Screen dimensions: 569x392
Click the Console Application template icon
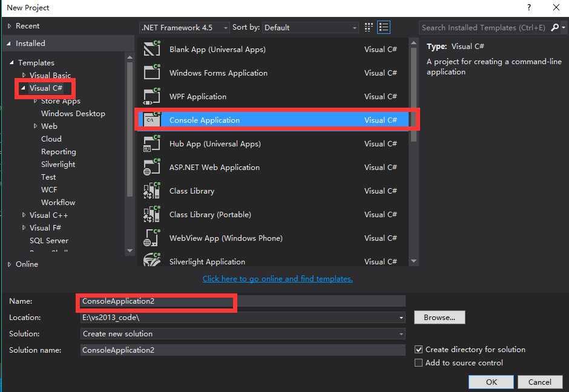[x=152, y=119]
